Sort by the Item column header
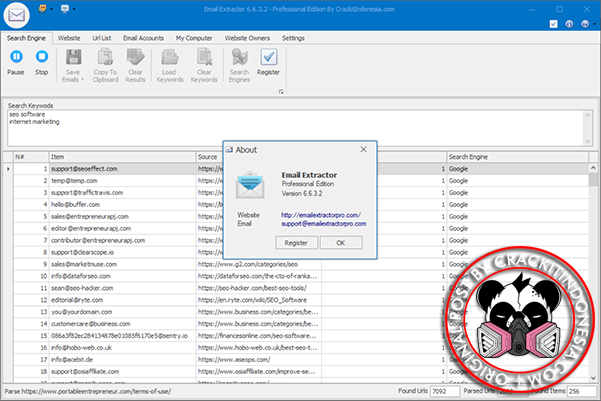 (x=122, y=157)
